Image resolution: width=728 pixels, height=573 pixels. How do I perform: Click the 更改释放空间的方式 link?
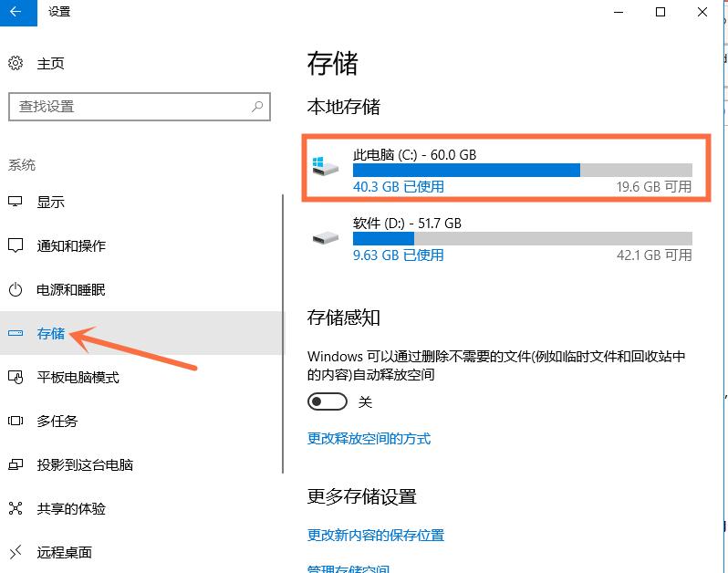tap(369, 438)
